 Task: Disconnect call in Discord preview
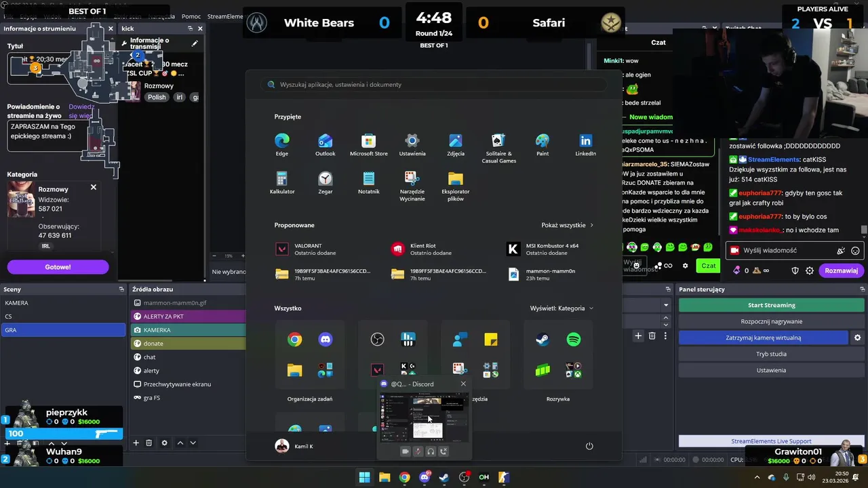pyautogui.click(x=443, y=451)
